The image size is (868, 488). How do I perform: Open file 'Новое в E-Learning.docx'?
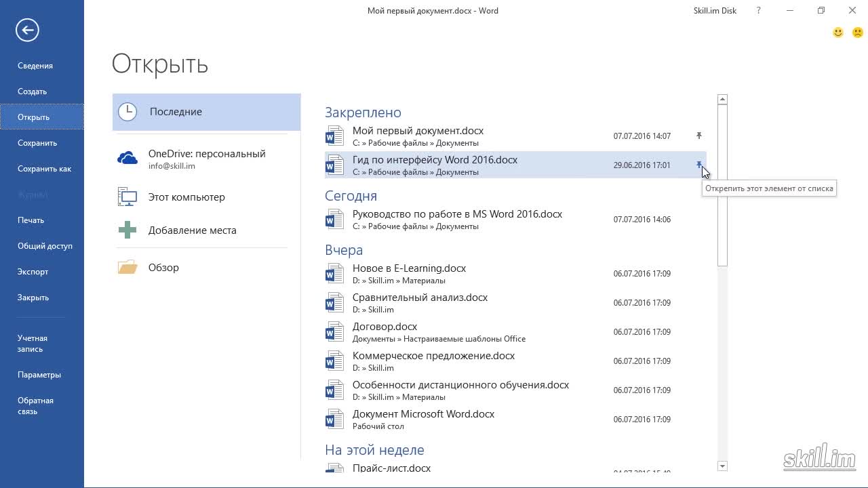click(515, 273)
